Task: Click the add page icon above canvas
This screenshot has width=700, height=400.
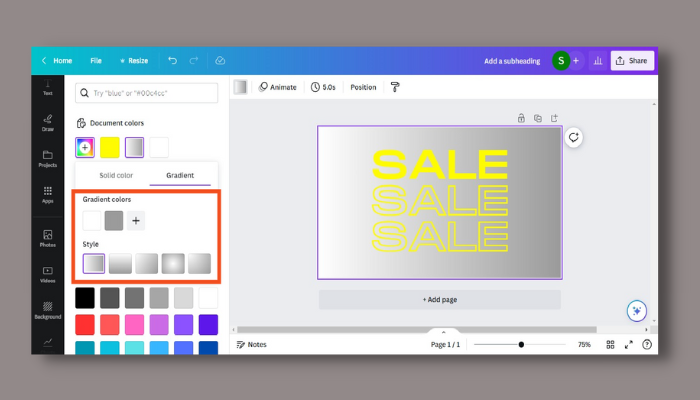Action: 554,118
